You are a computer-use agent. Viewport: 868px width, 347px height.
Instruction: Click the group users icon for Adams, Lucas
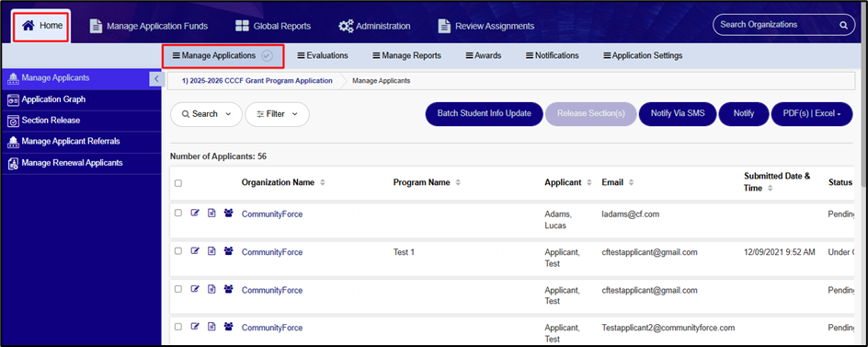229,213
